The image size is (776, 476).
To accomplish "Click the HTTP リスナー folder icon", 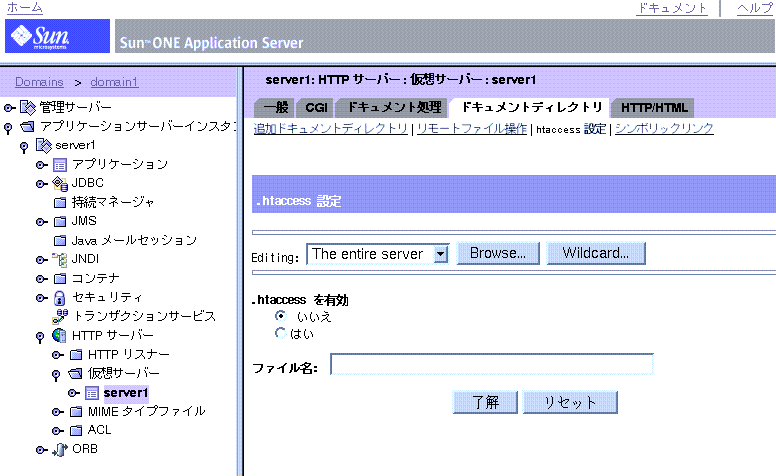I will pyautogui.click(x=76, y=354).
